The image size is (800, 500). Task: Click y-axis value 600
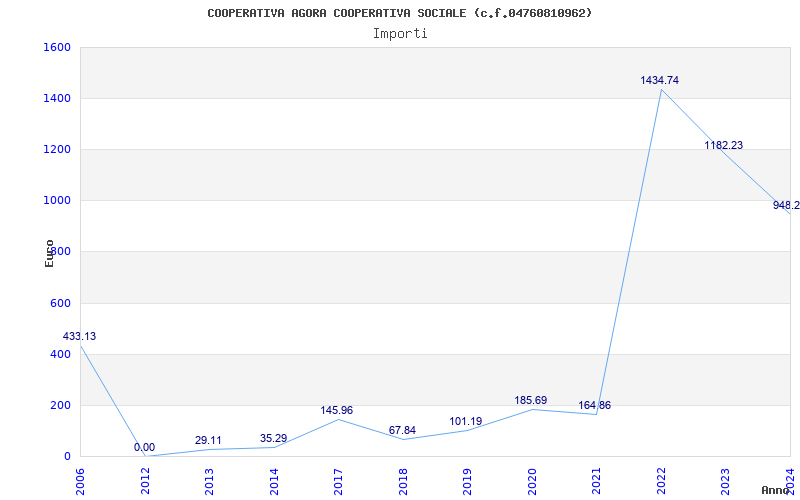pos(60,303)
